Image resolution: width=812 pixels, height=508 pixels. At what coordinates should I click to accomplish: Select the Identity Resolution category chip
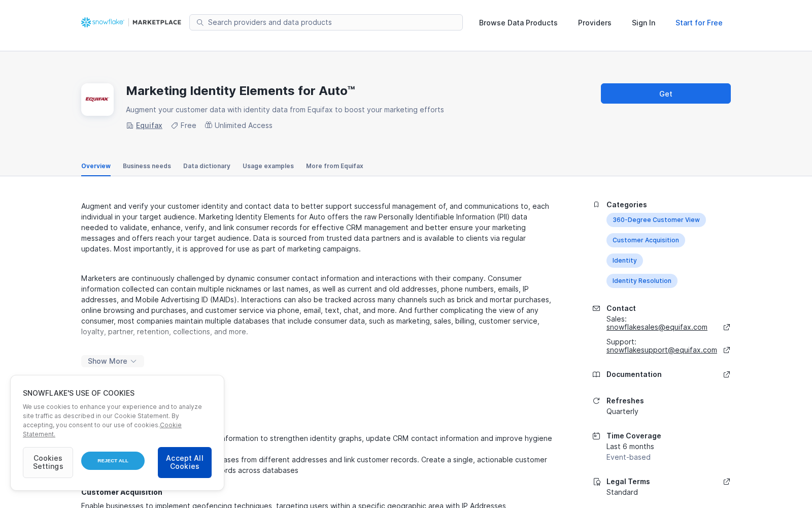pos(642,281)
